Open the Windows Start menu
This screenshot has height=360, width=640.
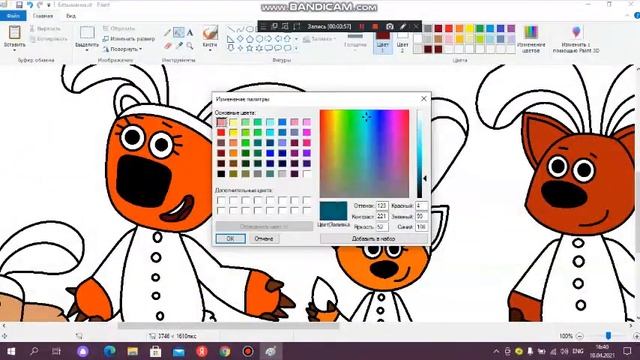click(11, 351)
